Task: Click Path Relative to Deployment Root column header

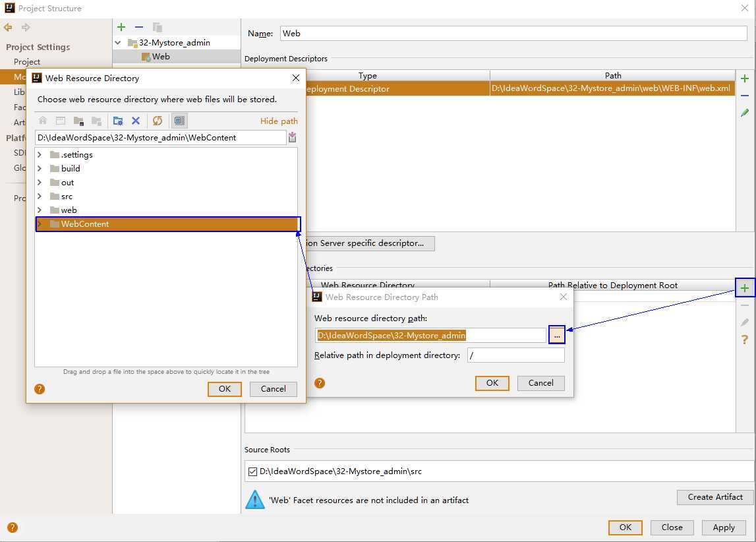Action: (613, 285)
